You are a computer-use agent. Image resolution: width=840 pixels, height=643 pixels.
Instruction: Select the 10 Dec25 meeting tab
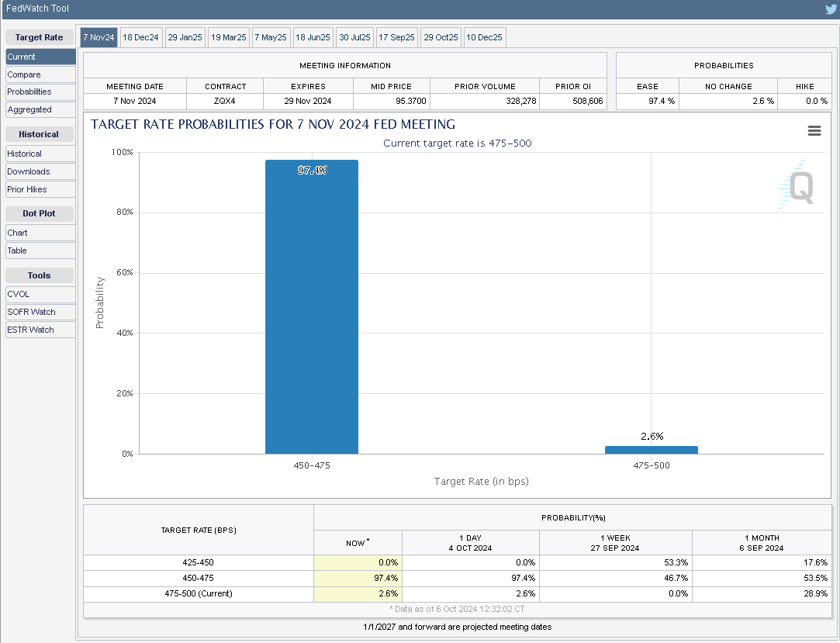click(x=484, y=37)
